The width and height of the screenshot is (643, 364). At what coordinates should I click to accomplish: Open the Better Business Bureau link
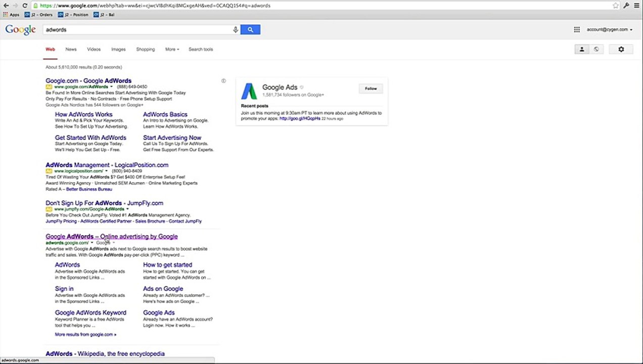[x=89, y=189]
